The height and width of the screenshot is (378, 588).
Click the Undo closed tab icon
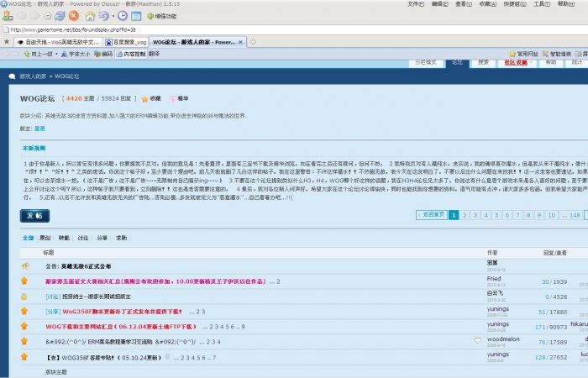[x=104, y=16]
